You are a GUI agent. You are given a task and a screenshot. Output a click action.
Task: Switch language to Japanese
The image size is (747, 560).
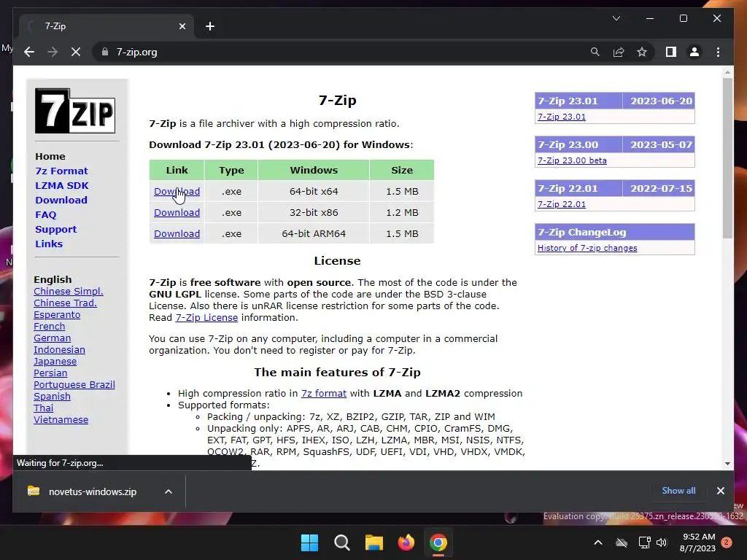[55, 362]
